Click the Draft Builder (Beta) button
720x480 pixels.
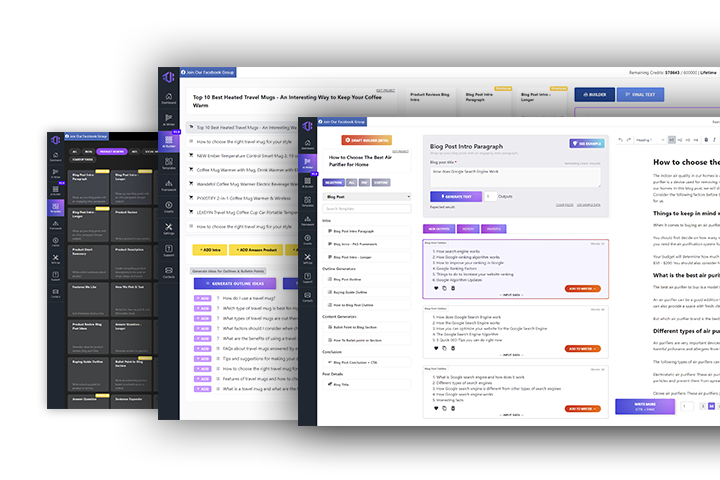366,140
